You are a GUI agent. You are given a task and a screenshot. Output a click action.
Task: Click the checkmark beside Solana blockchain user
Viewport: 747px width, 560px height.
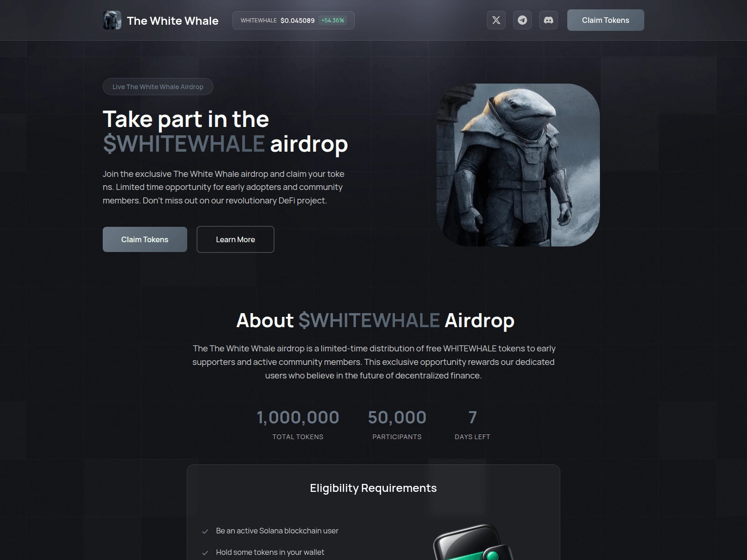point(205,531)
